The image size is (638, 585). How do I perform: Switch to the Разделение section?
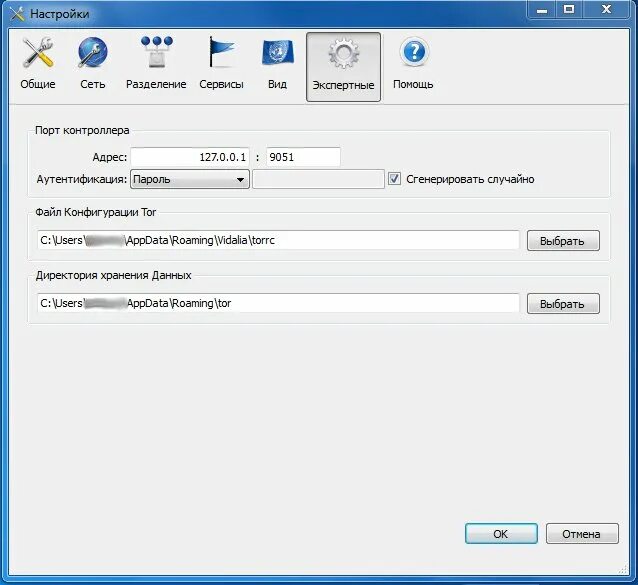point(156,65)
